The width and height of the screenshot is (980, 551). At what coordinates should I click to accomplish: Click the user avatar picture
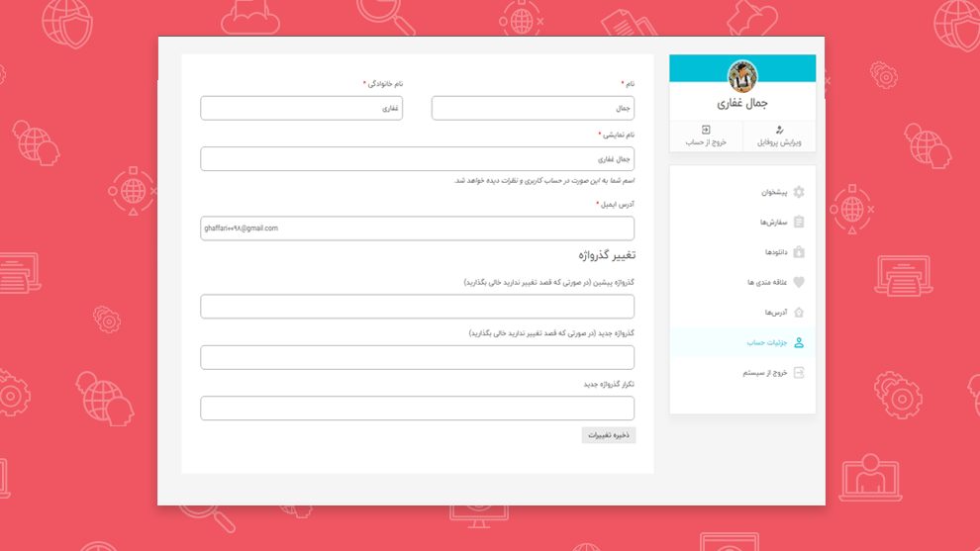pyautogui.click(x=742, y=76)
